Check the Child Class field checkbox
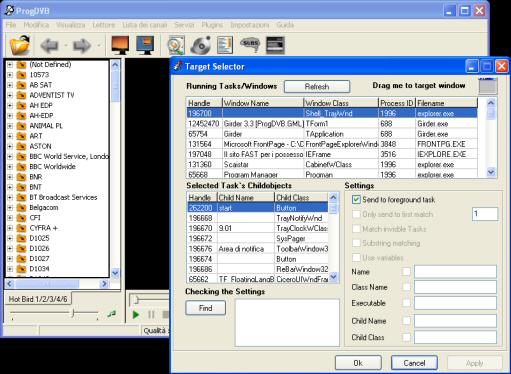Viewport: 511px width, 374px height. click(406, 337)
